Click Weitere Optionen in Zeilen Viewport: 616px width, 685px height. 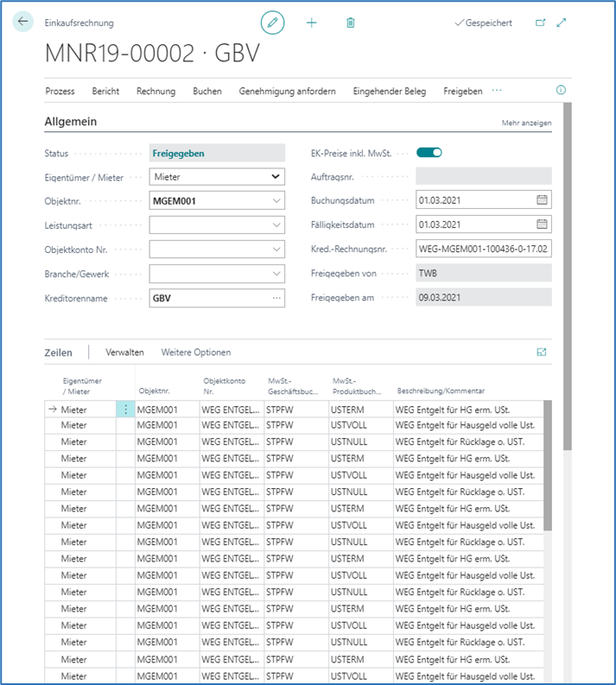tap(195, 352)
